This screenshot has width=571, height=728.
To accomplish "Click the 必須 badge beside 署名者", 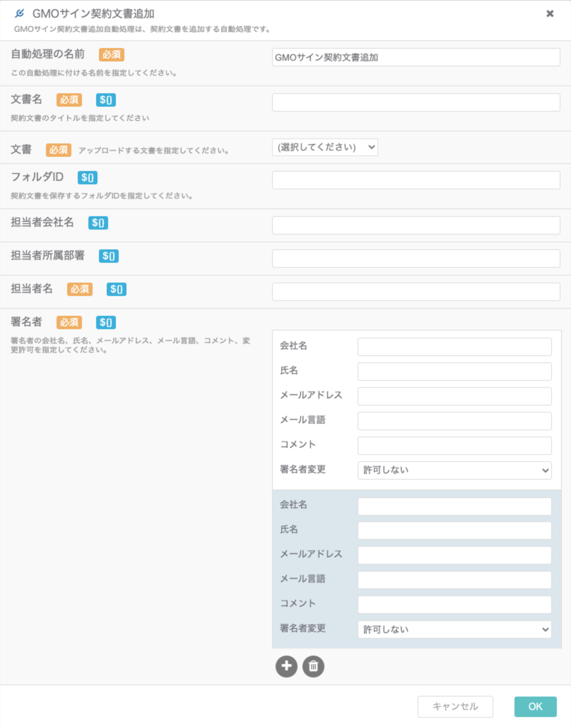I will [69, 322].
